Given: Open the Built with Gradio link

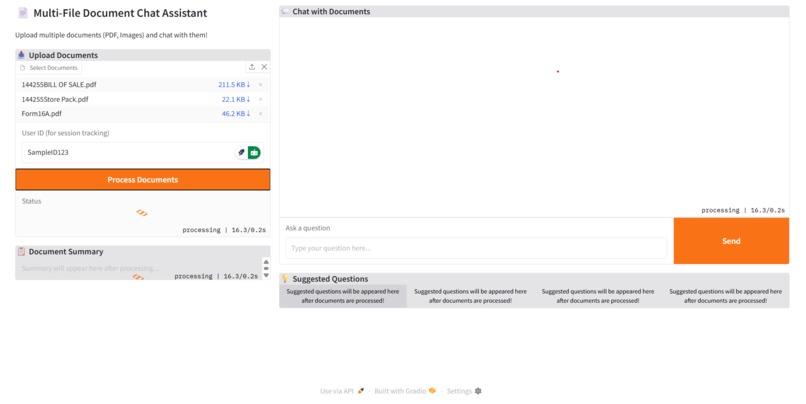Looking at the screenshot, I should click(x=405, y=391).
